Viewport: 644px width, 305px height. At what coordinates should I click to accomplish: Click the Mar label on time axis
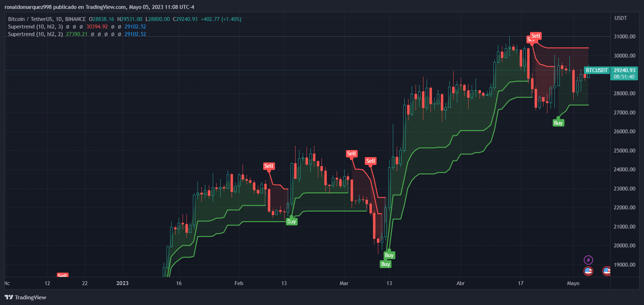[344, 283]
